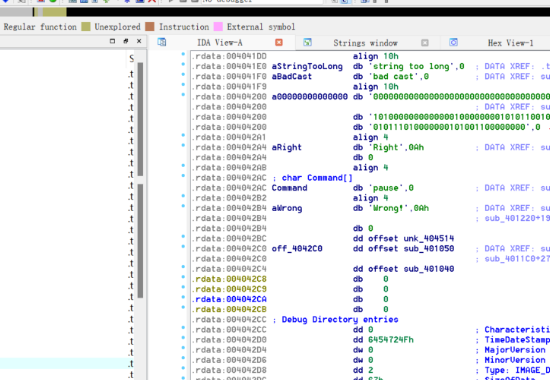The image size is (550, 380).
Task: Maximize the left panel with square icon
Action: tap(112, 41)
